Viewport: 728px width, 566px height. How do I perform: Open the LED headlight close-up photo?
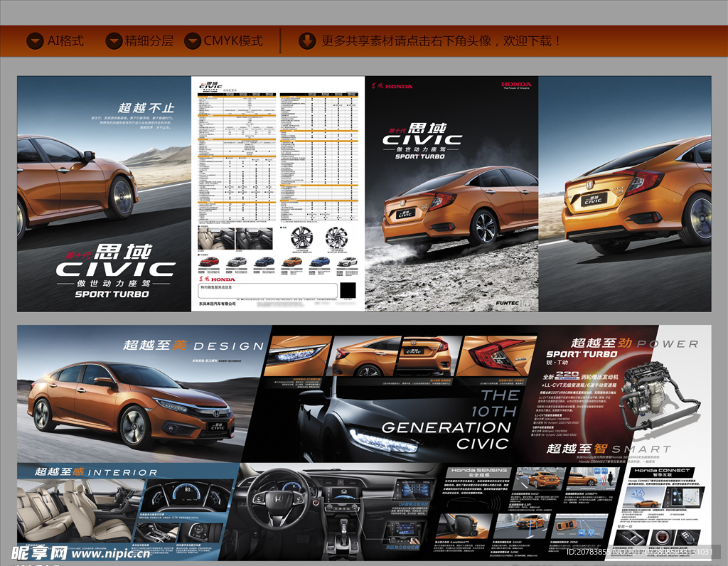pyautogui.click(x=298, y=356)
